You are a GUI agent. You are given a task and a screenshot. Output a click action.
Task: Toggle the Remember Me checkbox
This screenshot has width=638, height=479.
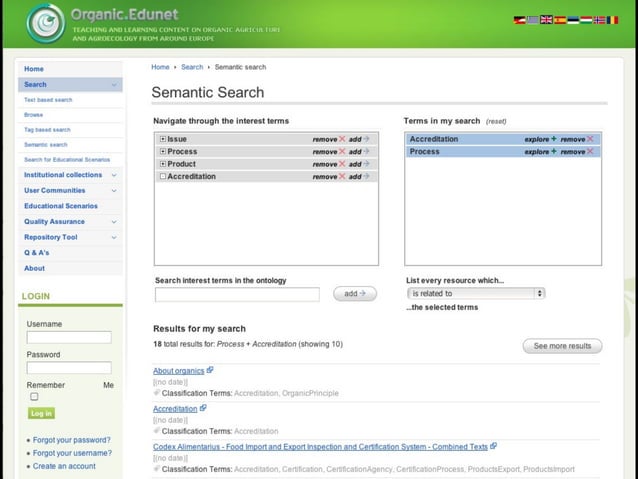[35, 397]
